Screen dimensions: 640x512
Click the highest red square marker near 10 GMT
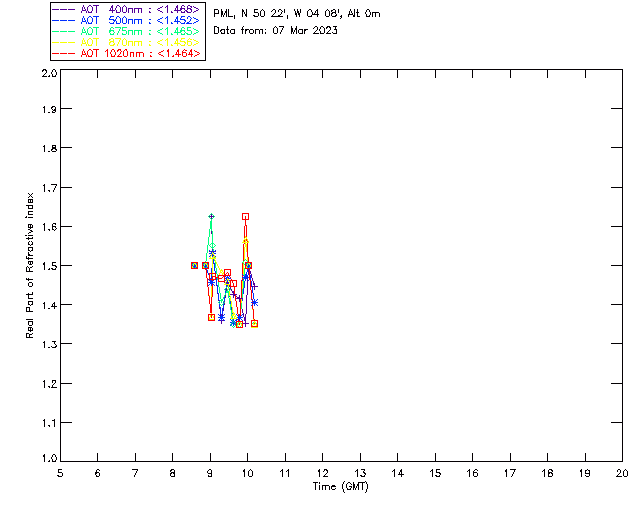click(245, 216)
